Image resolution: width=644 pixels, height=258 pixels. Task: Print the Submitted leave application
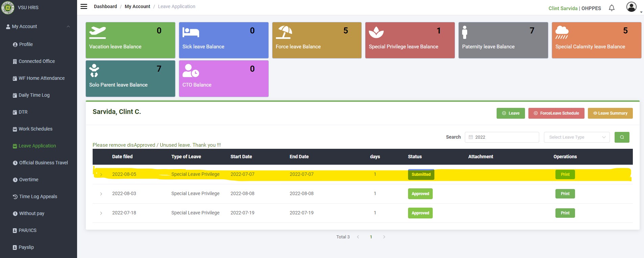tap(565, 174)
